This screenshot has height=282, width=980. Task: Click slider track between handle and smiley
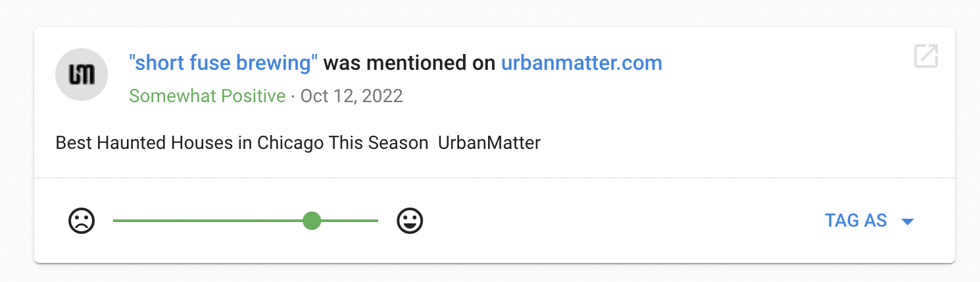tap(349, 221)
